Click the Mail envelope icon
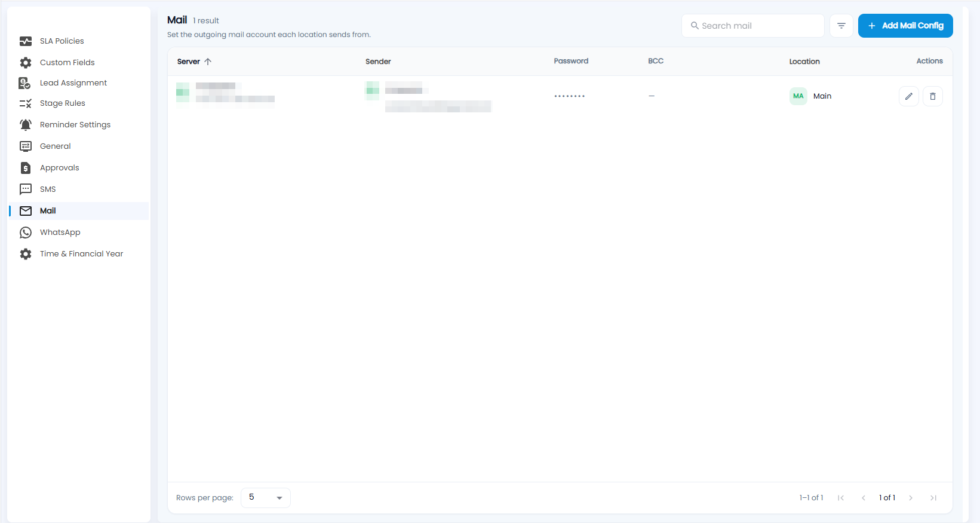980x523 pixels. (x=26, y=211)
